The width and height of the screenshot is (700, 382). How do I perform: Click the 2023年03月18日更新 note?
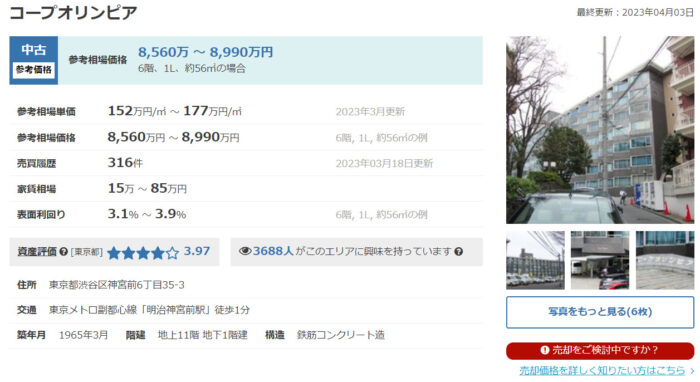384,163
